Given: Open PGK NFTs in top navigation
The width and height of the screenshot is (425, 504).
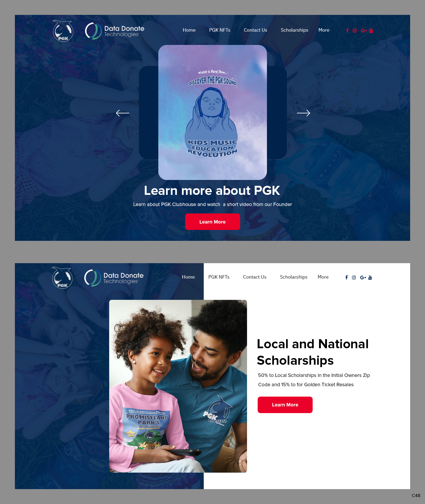Looking at the screenshot, I should click(x=220, y=30).
